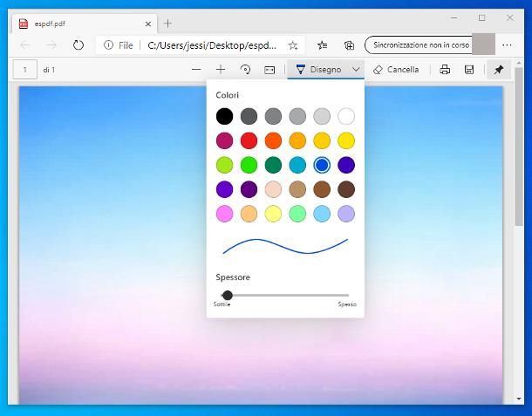Click the Spessore thickness slider handle
The image size is (532, 416).
click(x=228, y=296)
